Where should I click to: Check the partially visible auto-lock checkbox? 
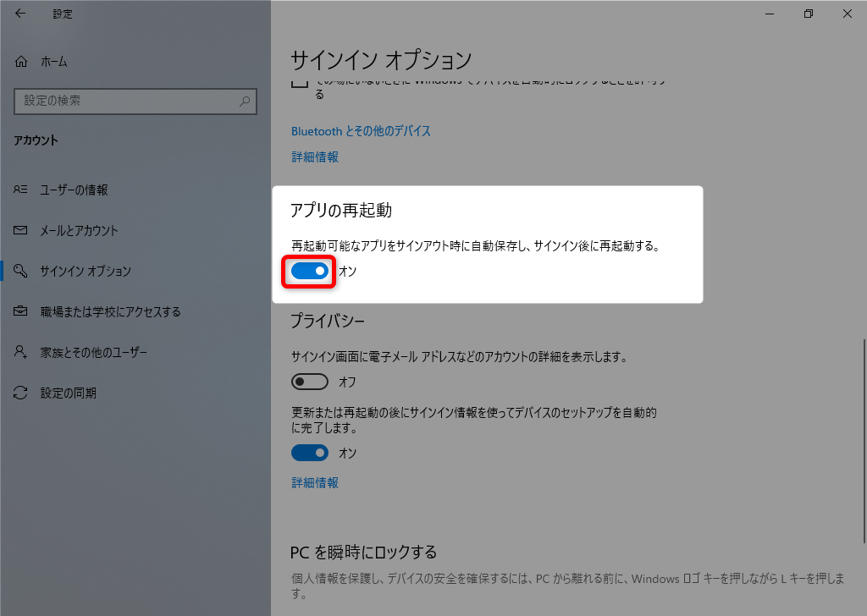click(x=299, y=83)
